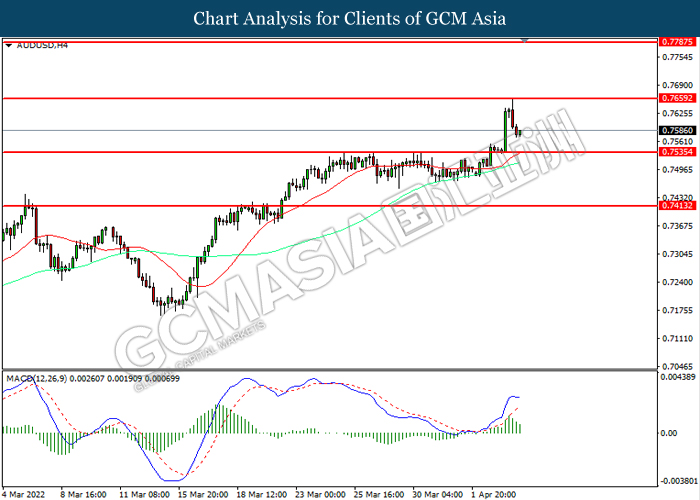Image resolution: width=700 pixels, height=500 pixels.
Task: Click the 11 Mar 08:00 time label
Action: [x=144, y=494]
